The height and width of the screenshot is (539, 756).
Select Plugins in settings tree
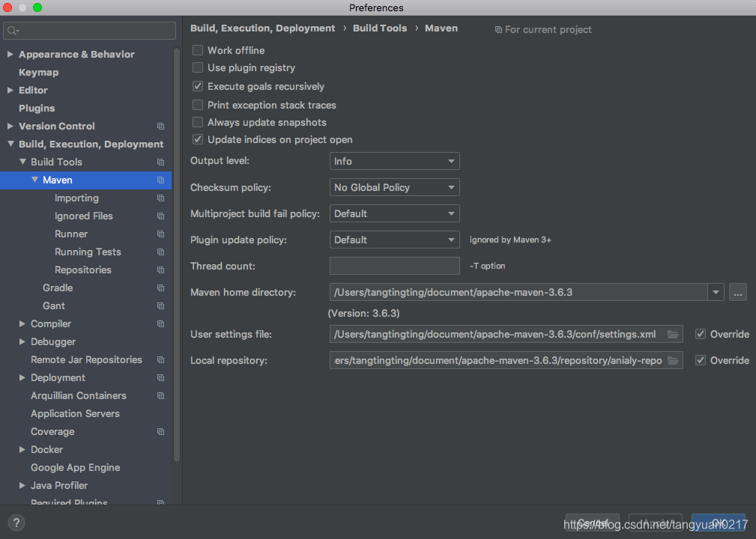(x=37, y=109)
